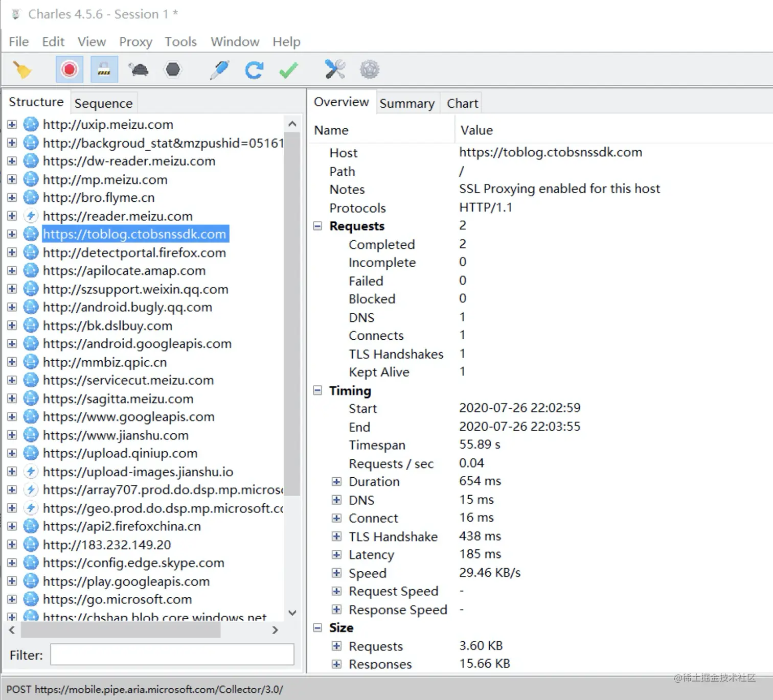Screen dimensions: 773x700
Task: Open the Proxy menu
Action: pos(135,41)
